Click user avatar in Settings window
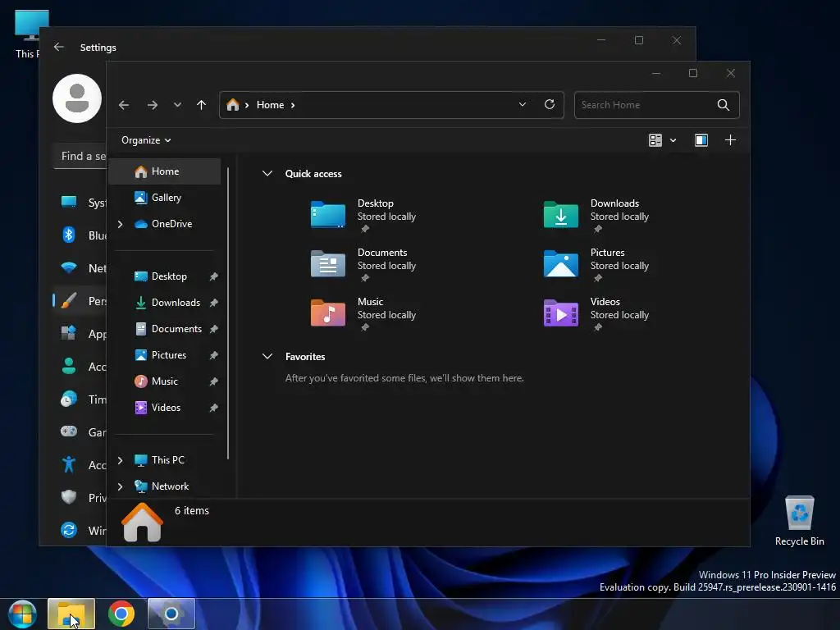Screen dimensions: 840x630 coord(77,98)
